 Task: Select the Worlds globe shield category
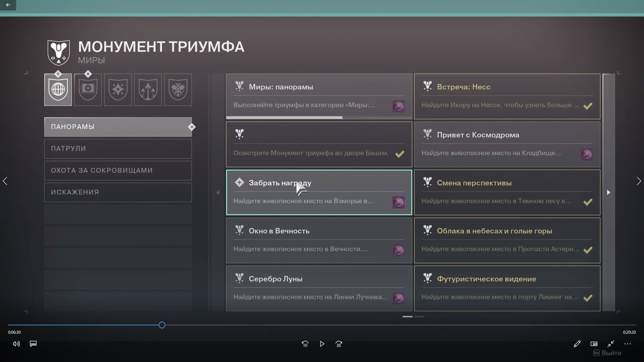coord(58,90)
